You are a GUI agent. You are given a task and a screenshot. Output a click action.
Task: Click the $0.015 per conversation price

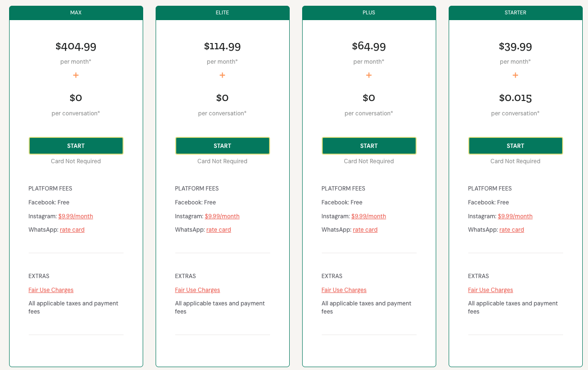point(515,98)
